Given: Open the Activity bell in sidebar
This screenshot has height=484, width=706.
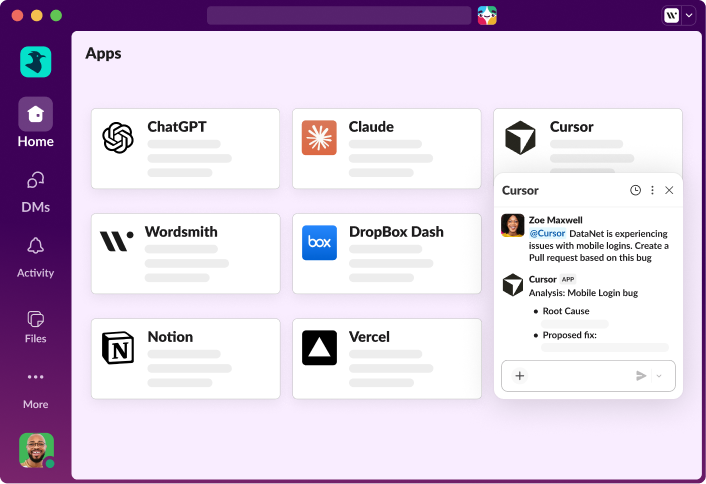Looking at the screenshot, I should 36,258.
